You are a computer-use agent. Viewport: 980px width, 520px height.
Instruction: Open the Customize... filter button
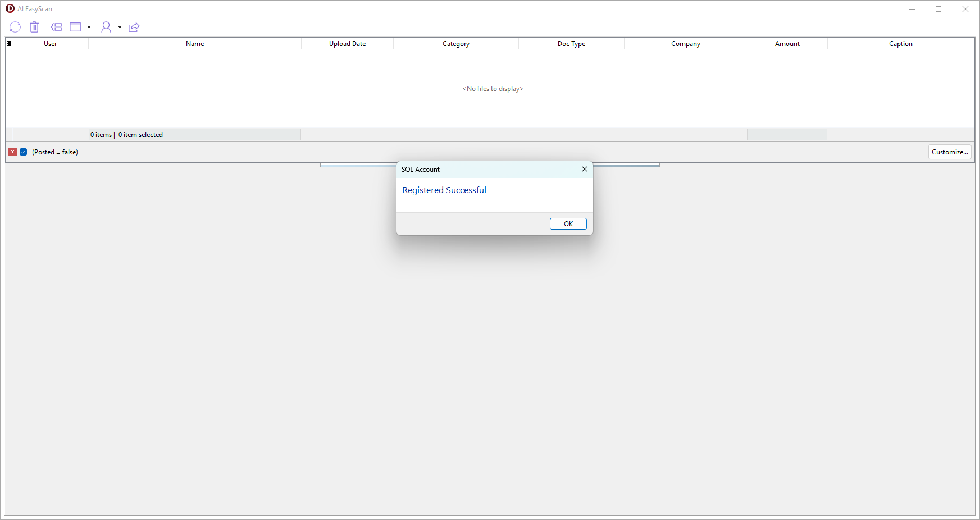click(x=949, y=152)
